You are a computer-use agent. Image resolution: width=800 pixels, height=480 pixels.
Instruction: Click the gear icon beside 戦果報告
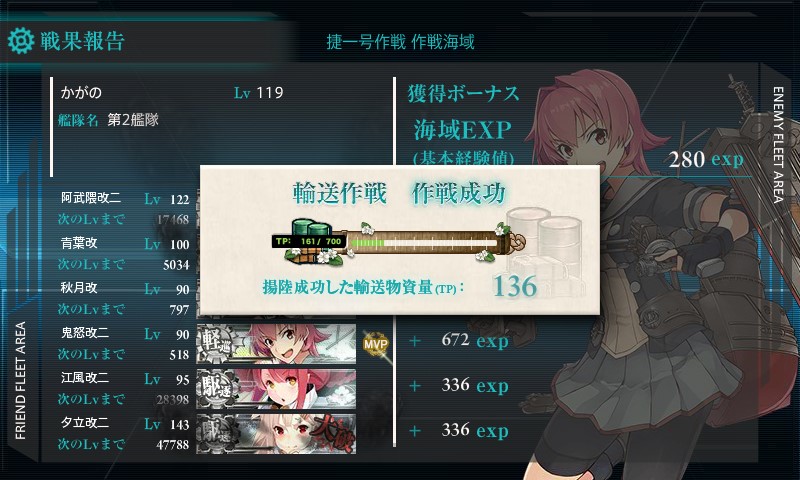pyautogui.click(x=20, y=41)
